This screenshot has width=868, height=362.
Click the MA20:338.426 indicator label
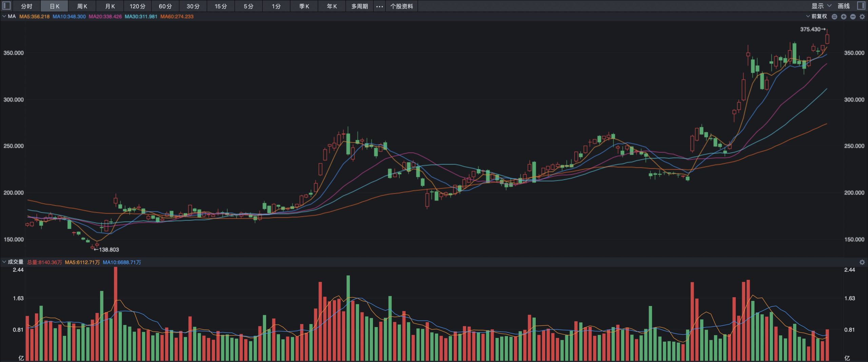105,16
